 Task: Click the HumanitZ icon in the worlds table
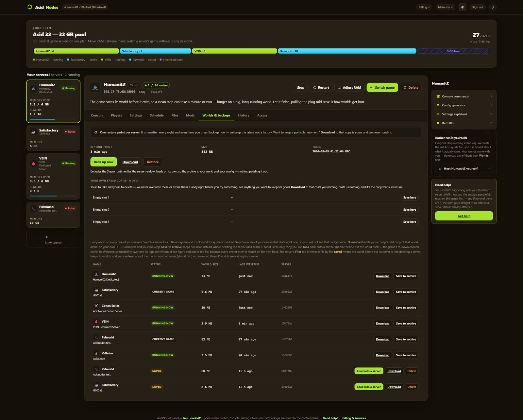(x=96, y=274)
